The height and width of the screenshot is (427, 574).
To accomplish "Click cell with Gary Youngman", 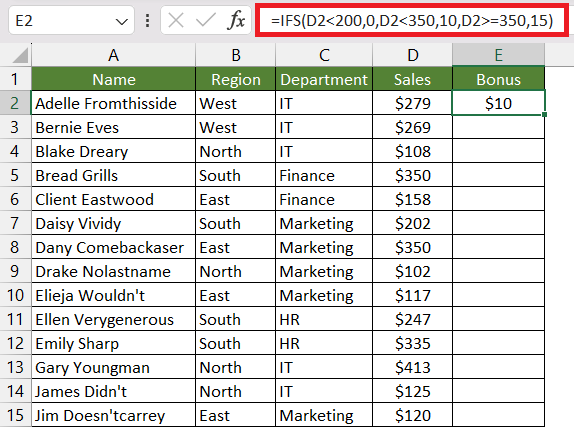I will tap(113, 367).
